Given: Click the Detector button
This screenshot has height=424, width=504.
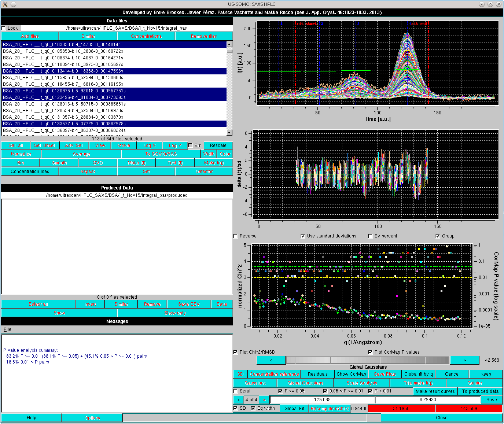Looking at the screenshot, I should tap(204, 172).
